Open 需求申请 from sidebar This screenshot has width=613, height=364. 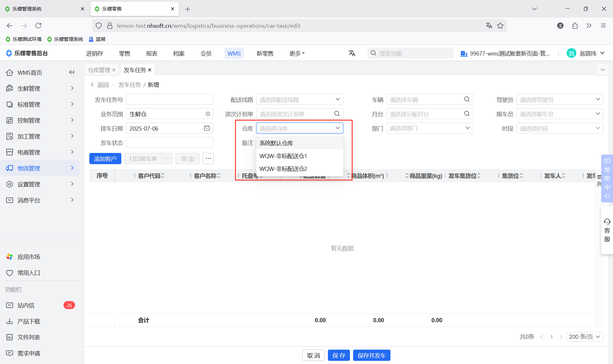[40, 353]
